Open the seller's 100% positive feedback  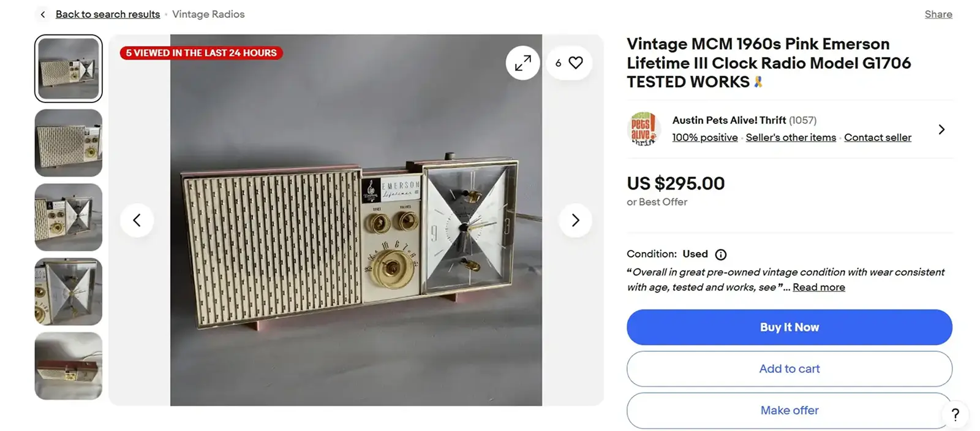[704, 137]
